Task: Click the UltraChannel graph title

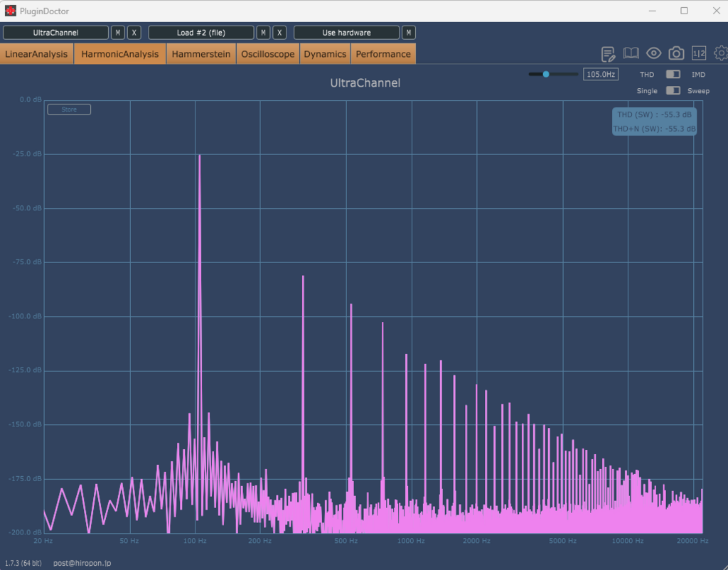Action: (365, 83)
